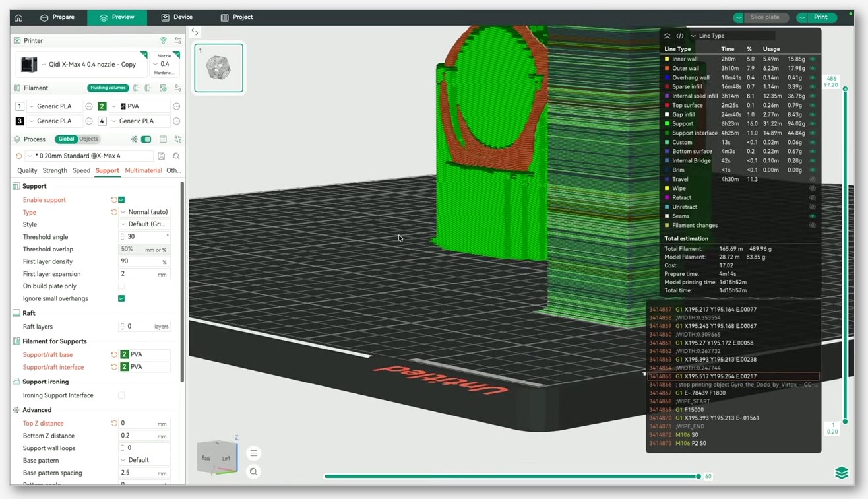Save the 0.20mm Standard process preset
The image size is (868, 499).
click(x=162, y=156)
